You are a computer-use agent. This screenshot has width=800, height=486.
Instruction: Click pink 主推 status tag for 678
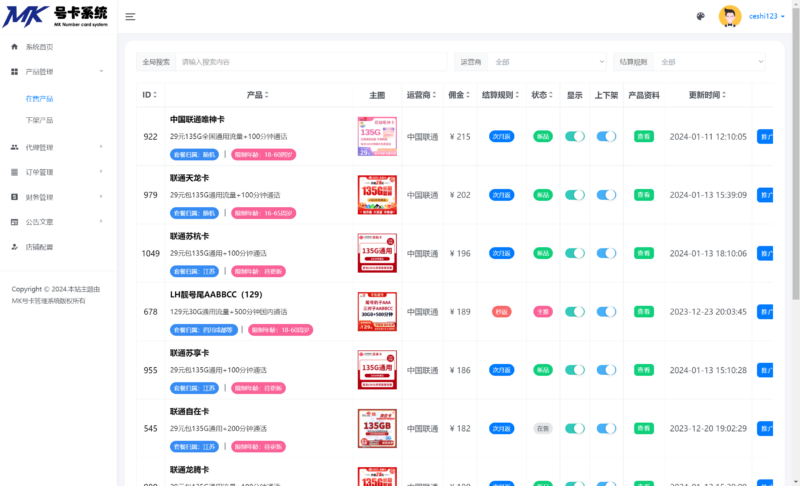[543, 312]
